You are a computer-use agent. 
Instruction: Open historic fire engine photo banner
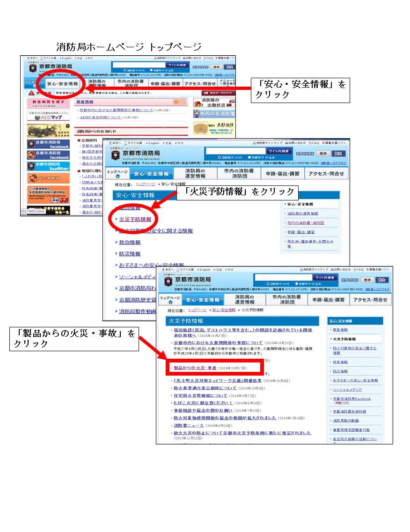(x=49, y=130)
